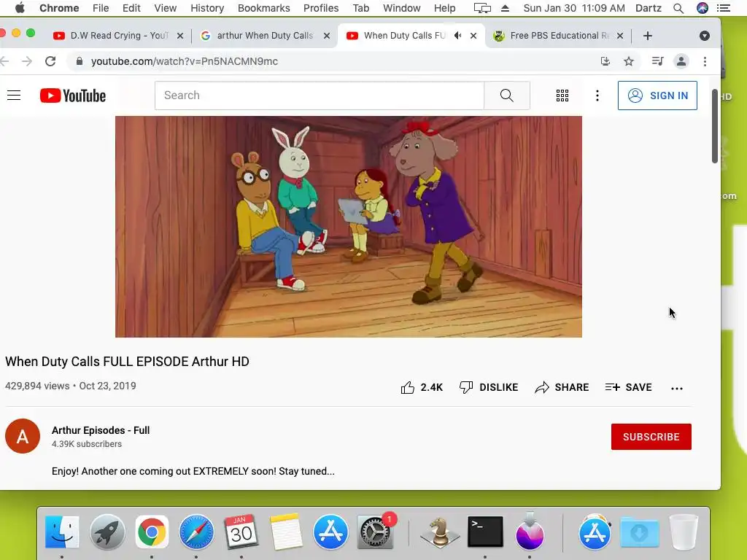747x560 pixels.
Task: Click the Share arrow icon
Action: click(542, 388)
